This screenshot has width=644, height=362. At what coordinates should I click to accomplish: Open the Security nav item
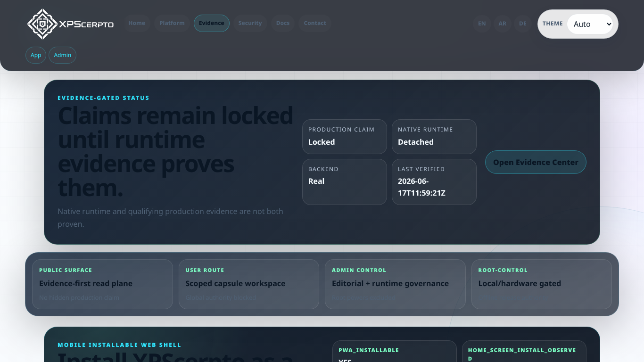[250, 23]
